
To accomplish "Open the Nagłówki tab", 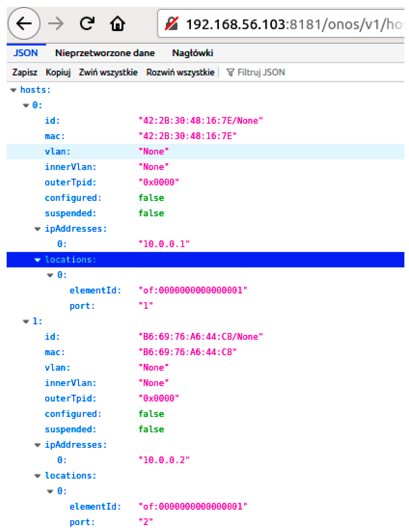I will (193, 53).
